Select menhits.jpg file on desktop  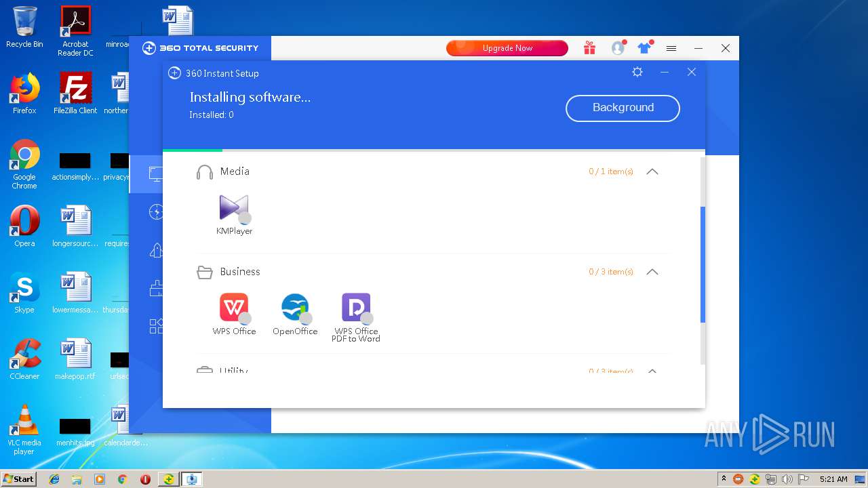(75, 432)
